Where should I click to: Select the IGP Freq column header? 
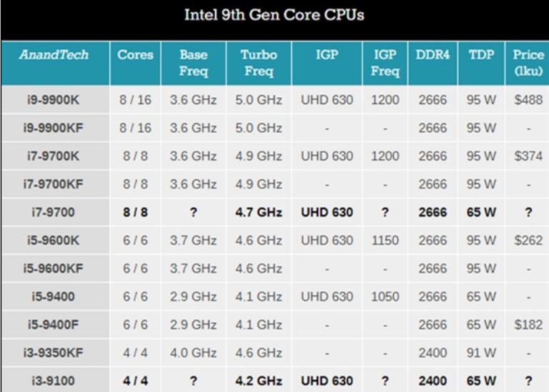[385, 63]
